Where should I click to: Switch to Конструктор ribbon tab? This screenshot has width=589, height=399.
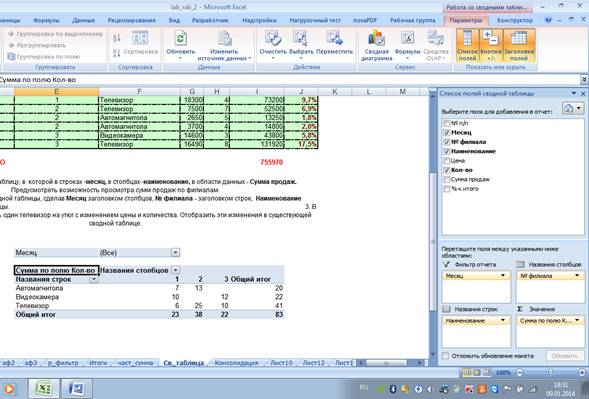tap(515, 20)
